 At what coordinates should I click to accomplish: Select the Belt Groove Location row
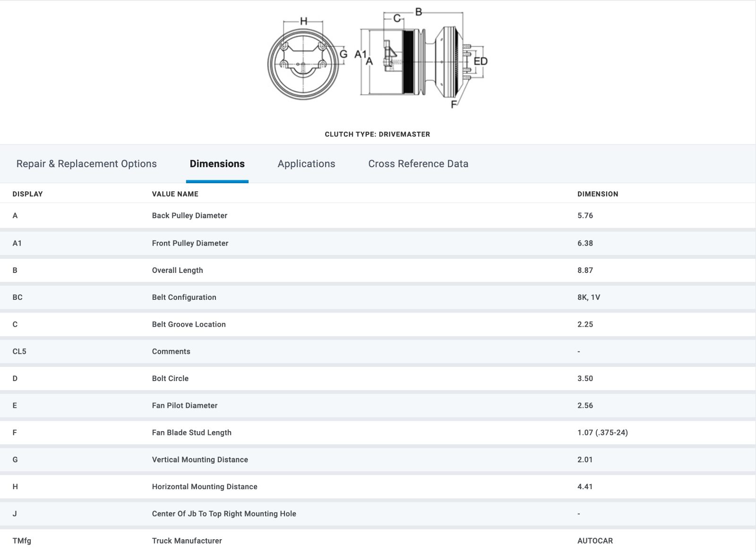[x=189, y=324]
